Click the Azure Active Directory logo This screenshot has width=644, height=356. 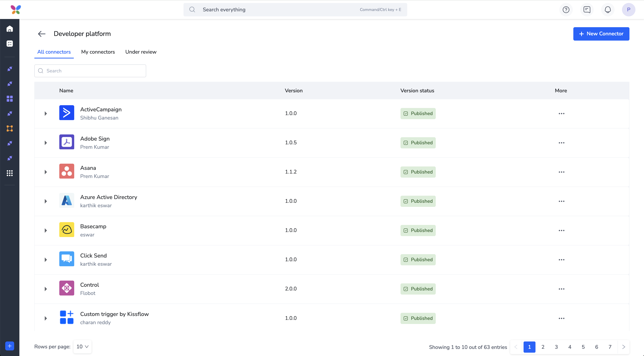point(67,200)
